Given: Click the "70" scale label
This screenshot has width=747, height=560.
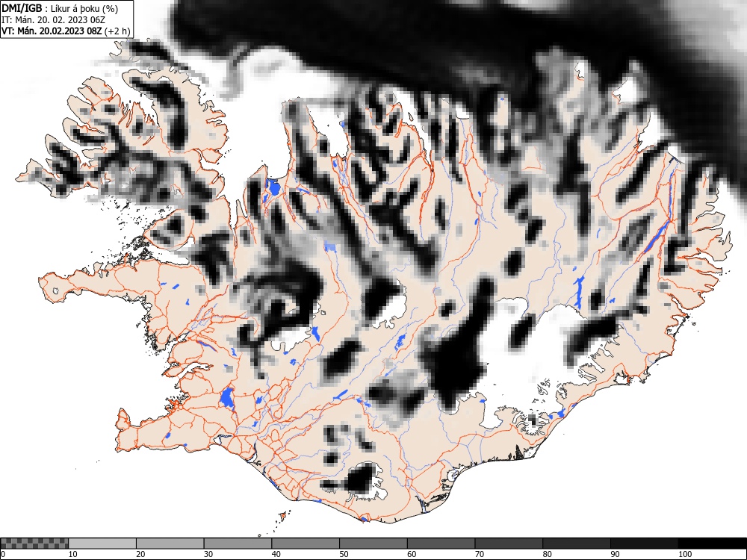Looking at the screenshot, I should click(x=479, y=554).
